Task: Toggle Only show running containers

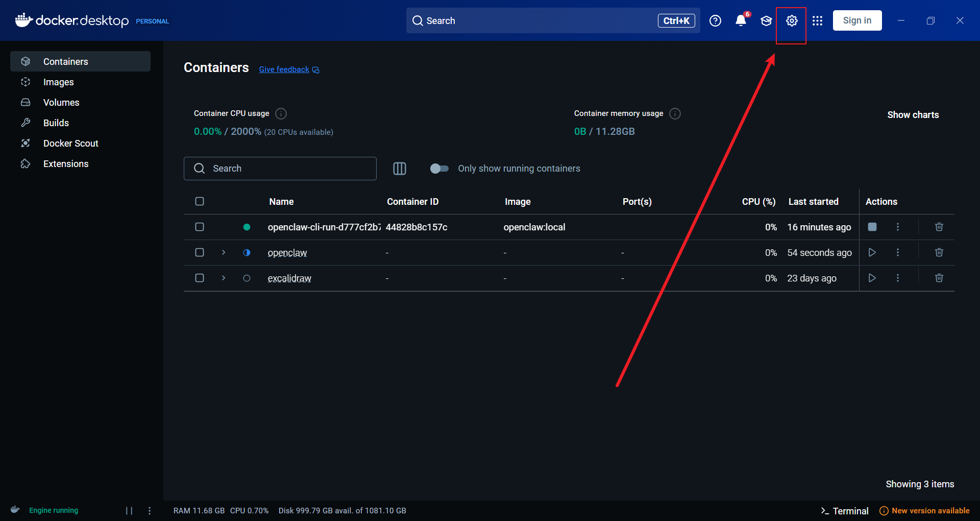Action: point(439,169)
